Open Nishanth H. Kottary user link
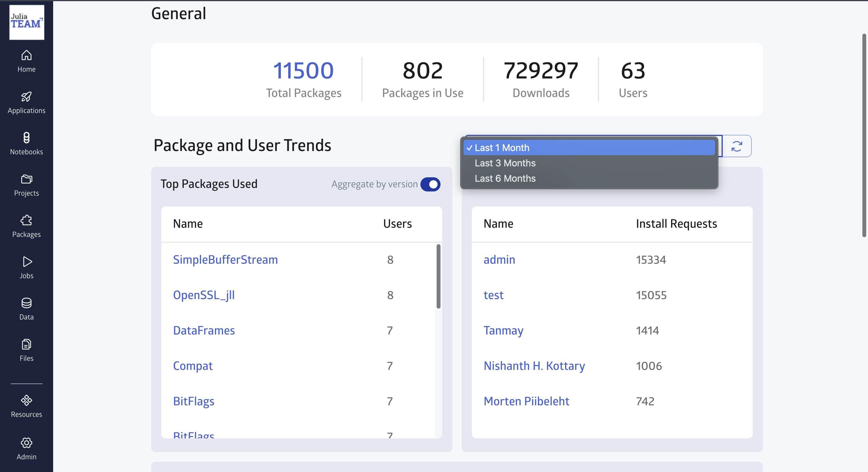 pos(534,366)
